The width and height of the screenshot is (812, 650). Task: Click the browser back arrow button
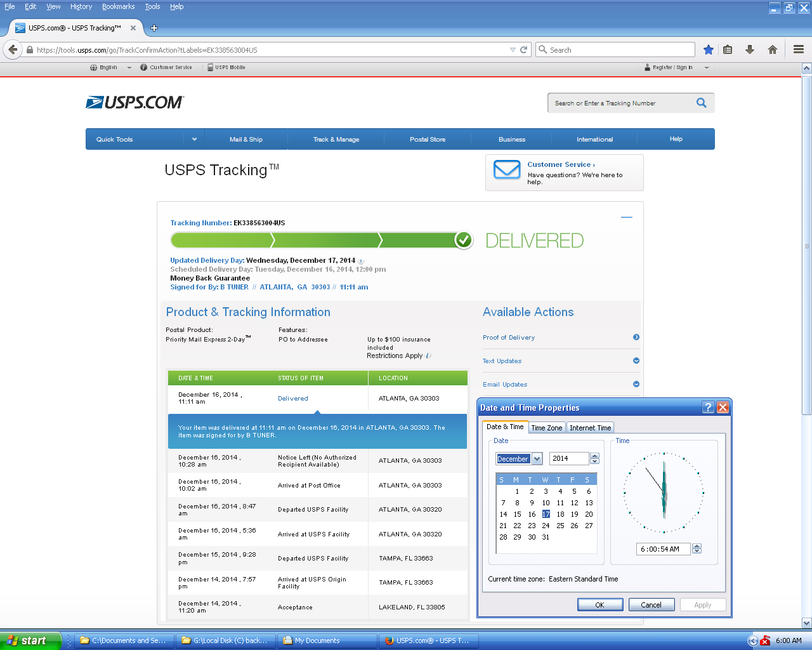13,50
